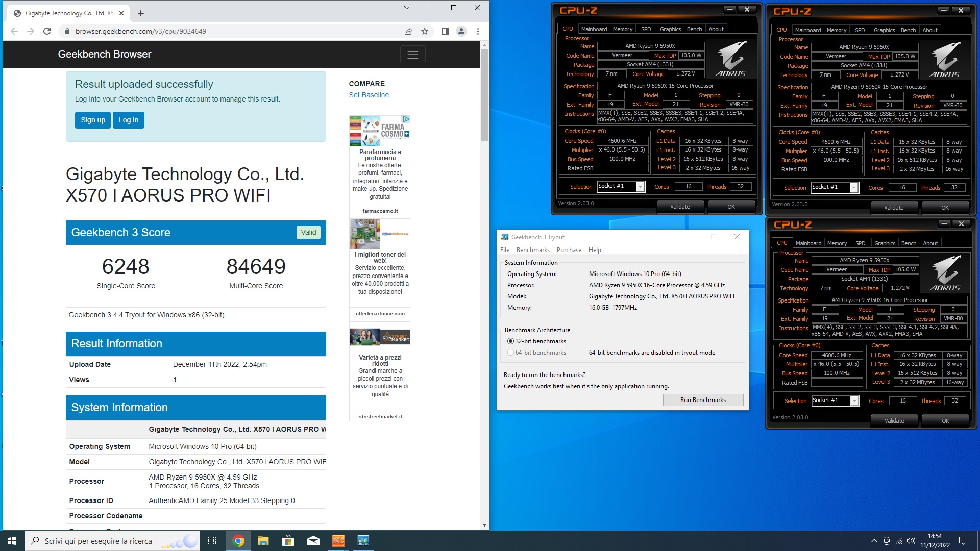Open Socket #1 selection dropdown in top-right CPU-Z
This screenshot has height=551, width=980.
pos(854,188)
